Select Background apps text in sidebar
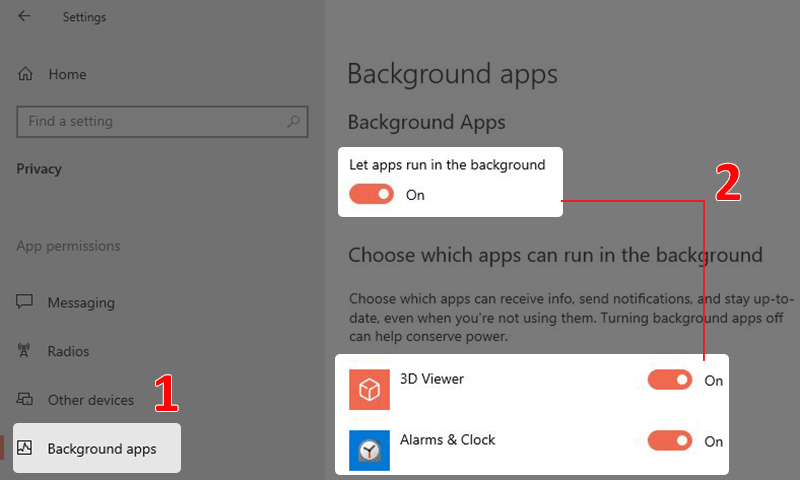Viewport: 800px width, 480px height. [102, 449]
